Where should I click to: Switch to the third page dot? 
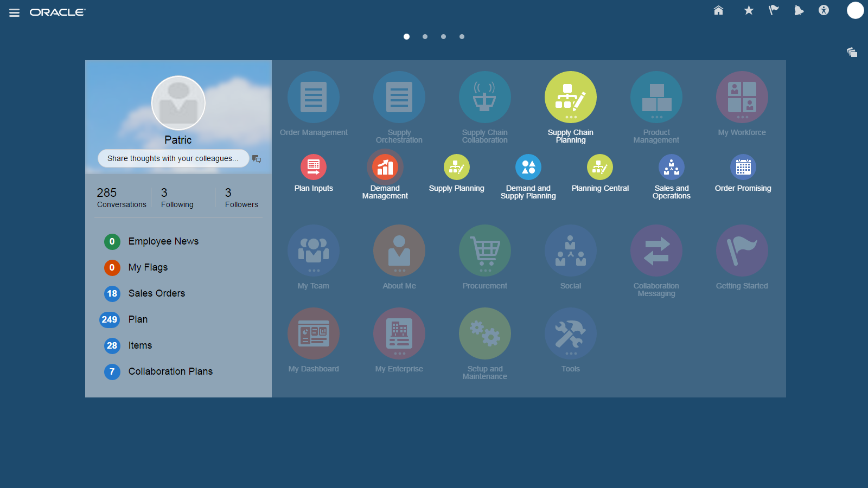click(443, 37)
